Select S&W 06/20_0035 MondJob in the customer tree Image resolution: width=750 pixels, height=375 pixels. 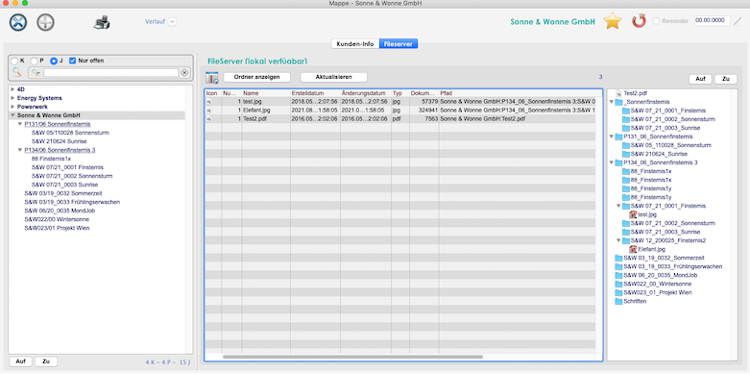point(60,210)
